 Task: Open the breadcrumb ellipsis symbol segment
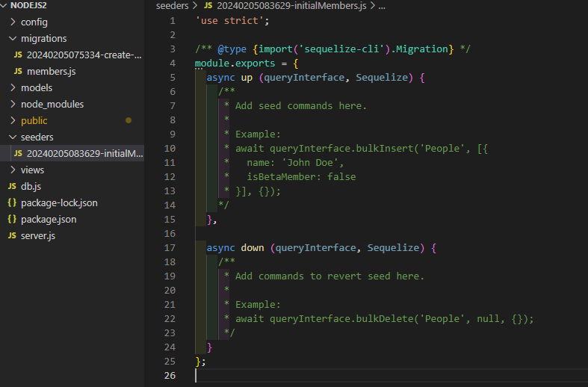pyautogui.click(x=382, y=6)
